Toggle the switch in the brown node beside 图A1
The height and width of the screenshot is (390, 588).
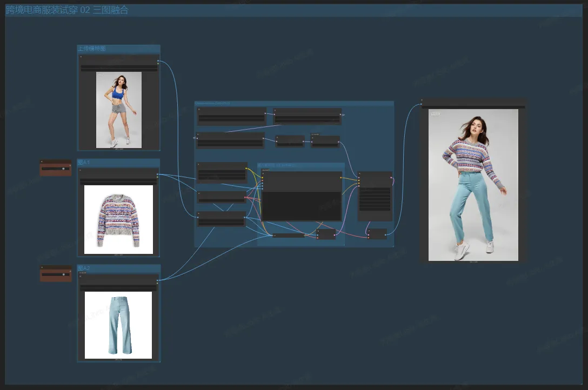coord(63,169)
